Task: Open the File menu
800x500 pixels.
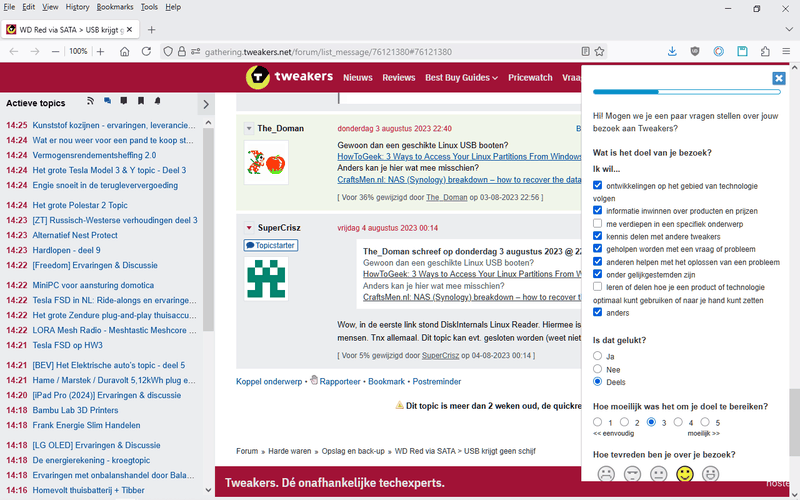Action: coord(9,7)
